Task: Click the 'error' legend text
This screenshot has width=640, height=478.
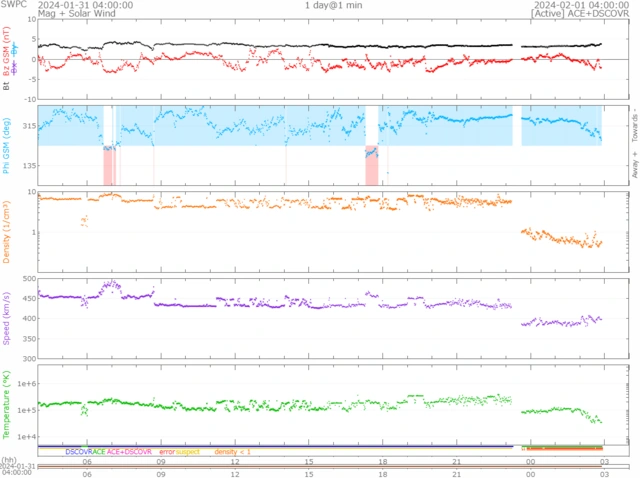Action: coord(166,452)
